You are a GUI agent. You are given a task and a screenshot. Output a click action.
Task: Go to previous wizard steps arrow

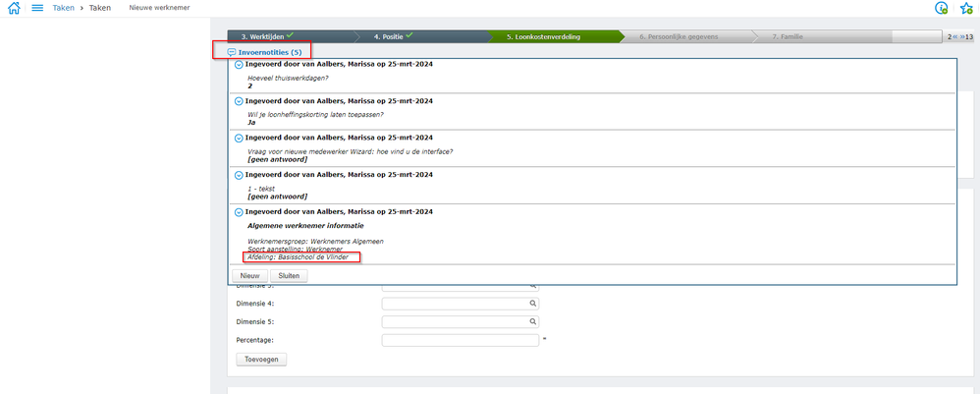955,37
